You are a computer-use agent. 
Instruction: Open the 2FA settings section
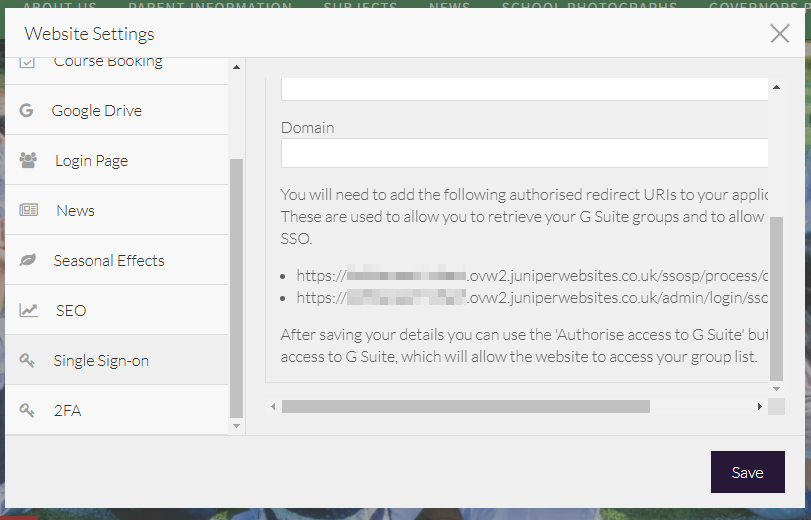tap(68, 410)
